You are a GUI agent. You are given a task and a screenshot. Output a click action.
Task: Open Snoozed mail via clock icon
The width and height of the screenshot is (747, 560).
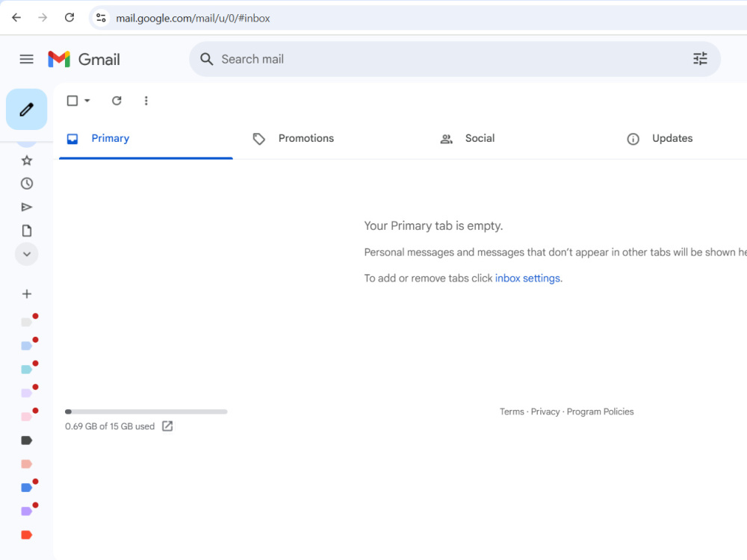coord(27,184)
